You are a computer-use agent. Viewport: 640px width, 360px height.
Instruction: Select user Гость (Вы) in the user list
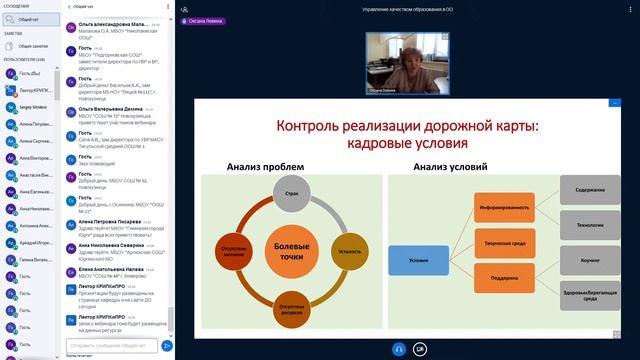29,73
